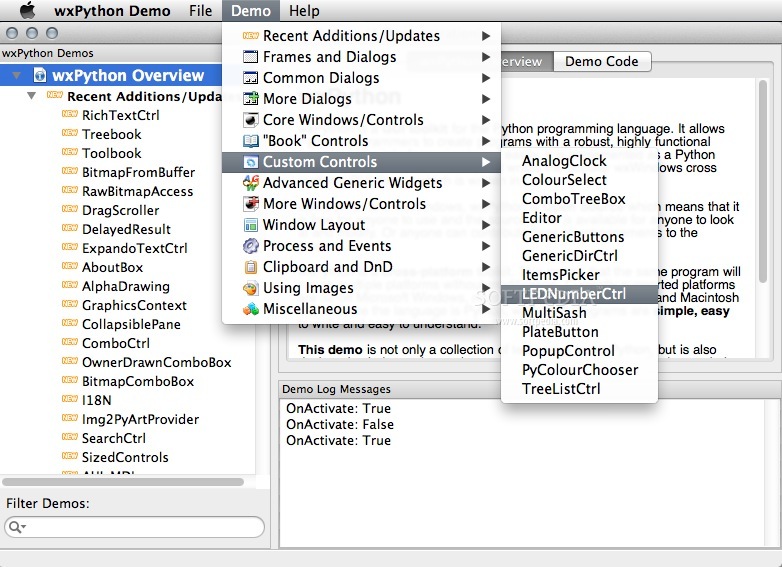Click the Window Layout menu icon
Viewport: 782px width, 567px height.
click(250, 225)
